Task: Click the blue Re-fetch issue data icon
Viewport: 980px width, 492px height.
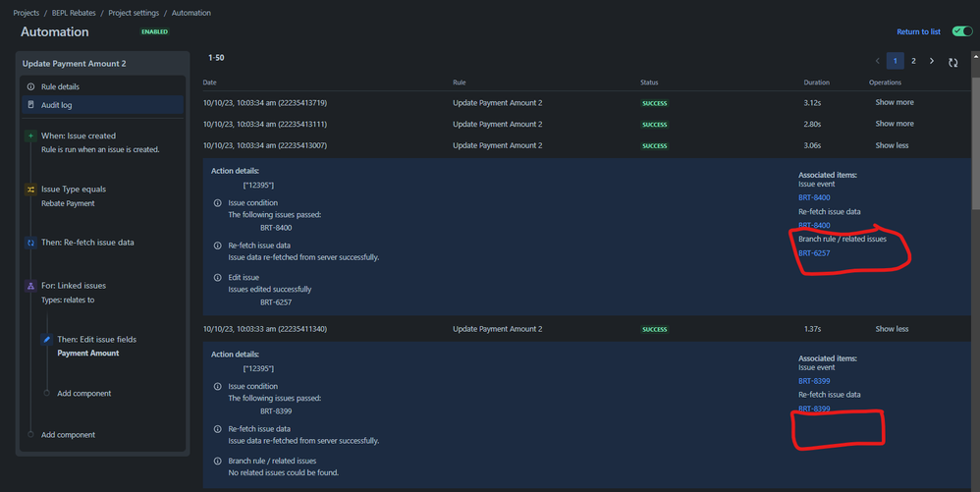Action: click(x=30, y=243)
